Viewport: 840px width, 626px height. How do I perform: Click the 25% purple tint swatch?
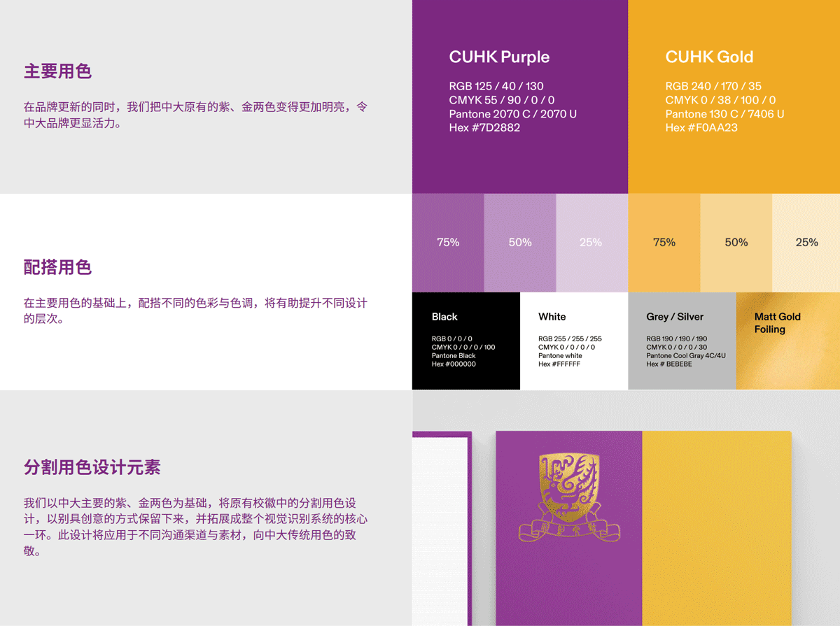pos(591,242)
